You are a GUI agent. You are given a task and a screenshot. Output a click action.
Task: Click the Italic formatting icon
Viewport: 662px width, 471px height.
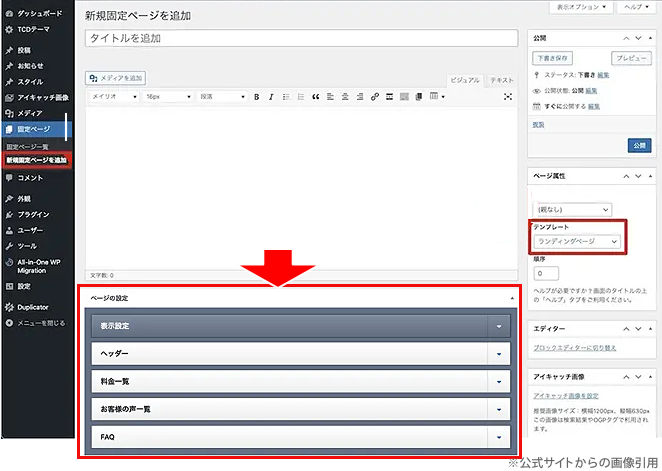[270, 97]
